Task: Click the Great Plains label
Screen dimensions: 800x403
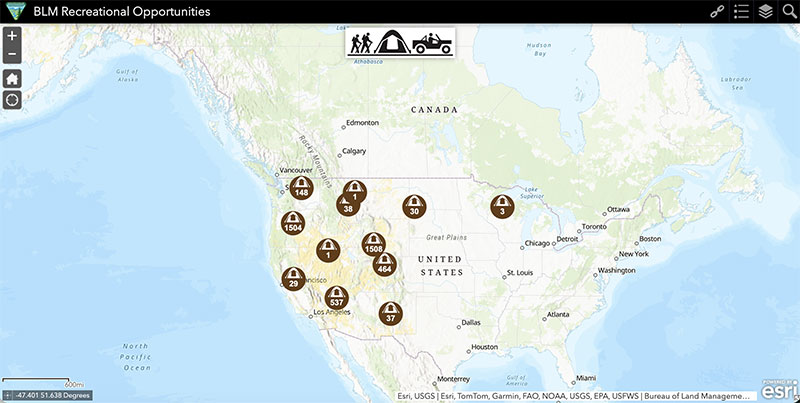Action: pyautogui.click(x=446, y=237)
